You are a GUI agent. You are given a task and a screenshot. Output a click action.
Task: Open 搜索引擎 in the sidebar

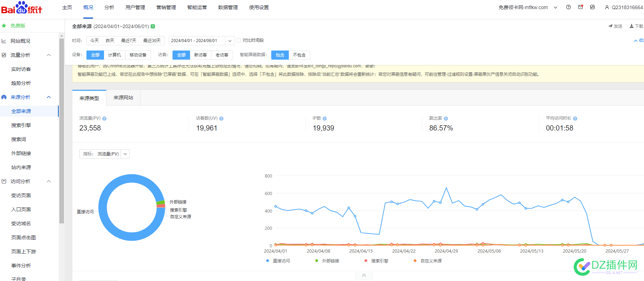tap(21, 125)
